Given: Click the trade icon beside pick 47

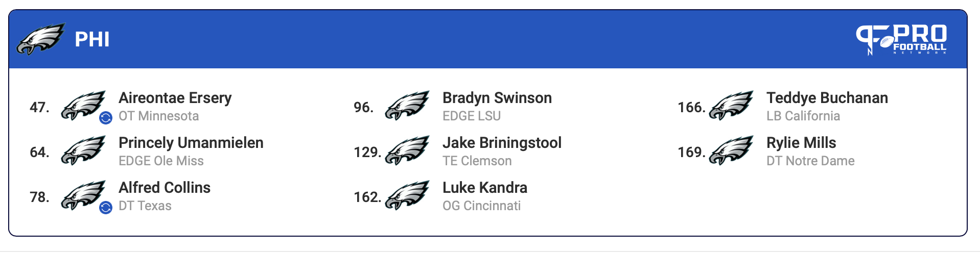Looking at the screenshot, I should pos(106,118).
